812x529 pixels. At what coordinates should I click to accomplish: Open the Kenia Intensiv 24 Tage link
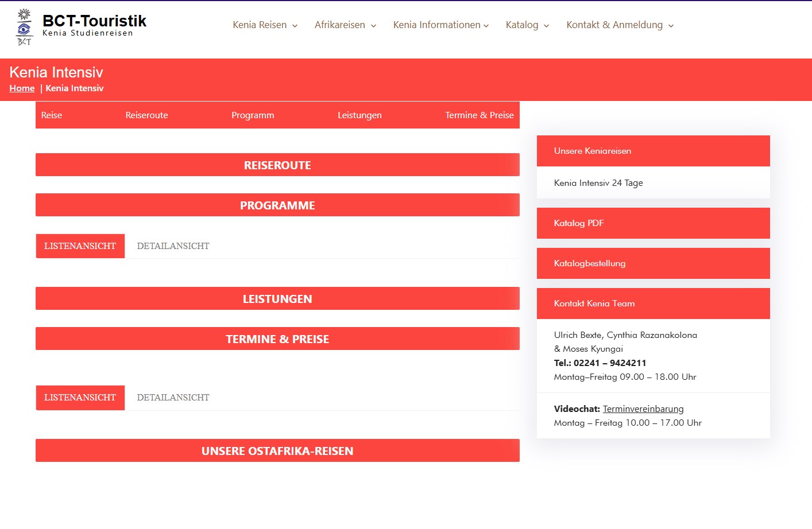(598, 183)
